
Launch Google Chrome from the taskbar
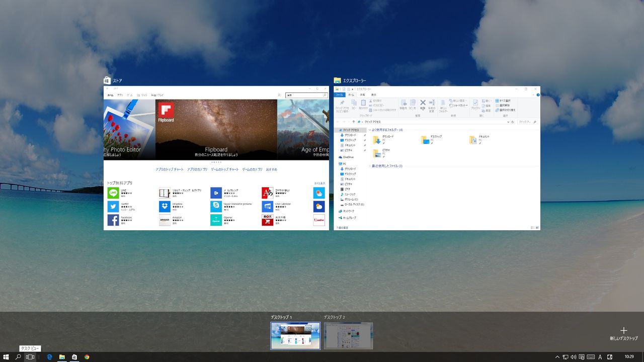coord(87,357)
